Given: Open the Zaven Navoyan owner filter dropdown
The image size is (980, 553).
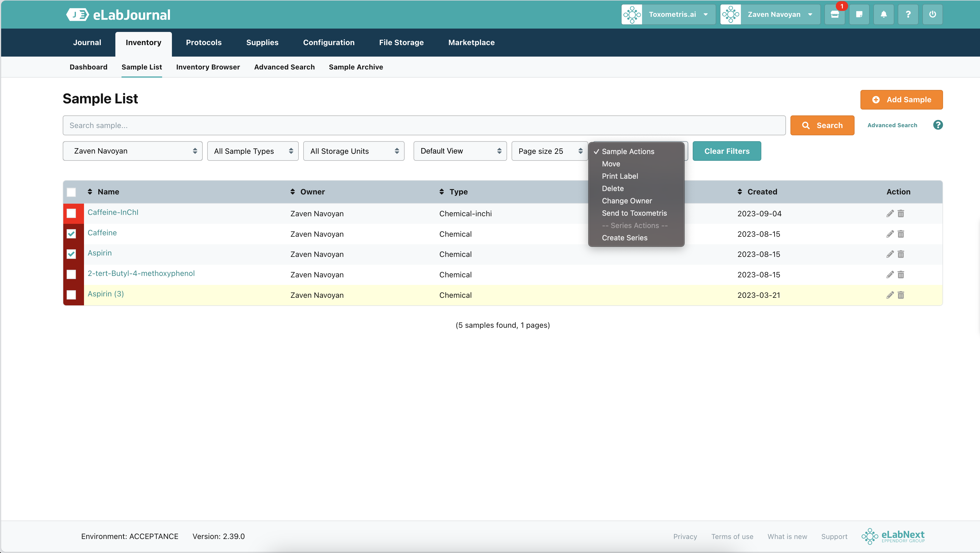Looking at the screenshot, I should click(x=132, y=151).
